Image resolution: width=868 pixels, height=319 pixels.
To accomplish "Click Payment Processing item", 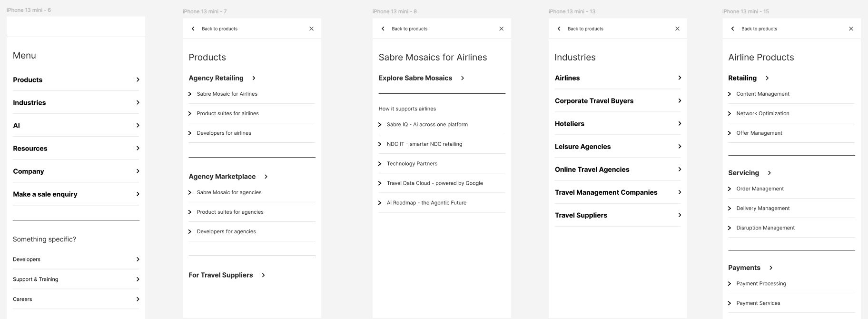I will pos(761,283).
